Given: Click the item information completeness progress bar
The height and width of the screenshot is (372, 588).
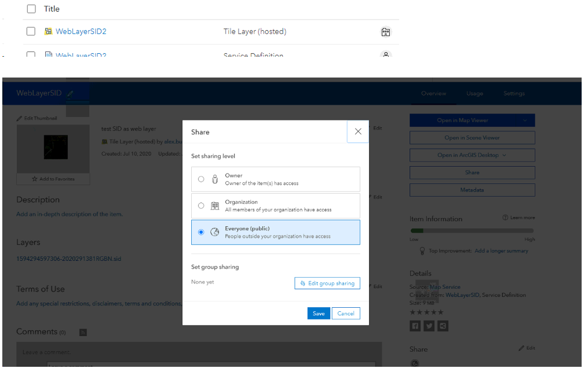Looking at the screenshot, I should pos(472,231).
